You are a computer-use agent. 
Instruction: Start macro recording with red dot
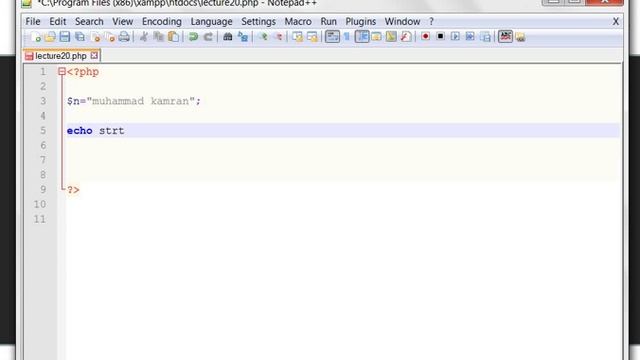coord(425,37)
